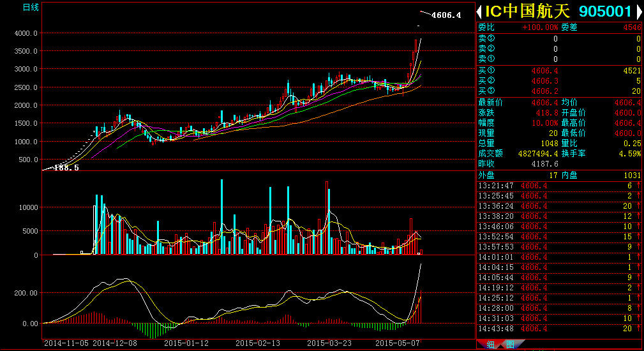
Task: Select the 买③ bid price 4606.2
Action: (544, 91)
